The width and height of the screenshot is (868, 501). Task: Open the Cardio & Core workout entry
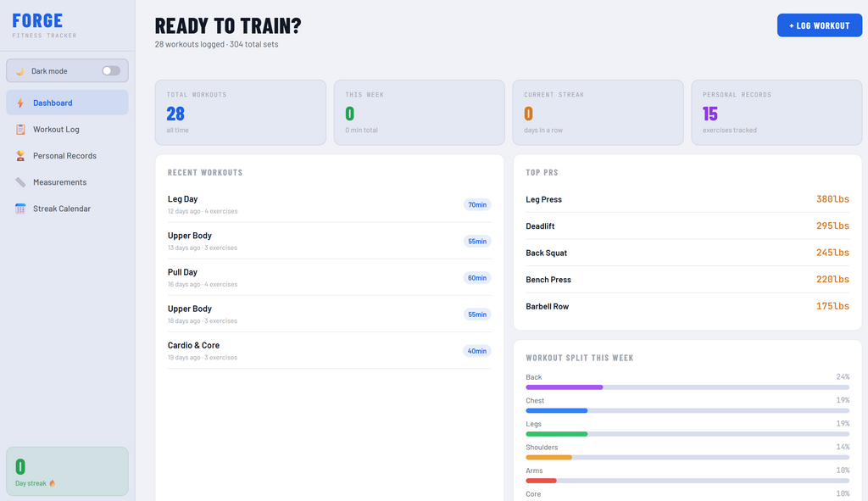(330, 350)
